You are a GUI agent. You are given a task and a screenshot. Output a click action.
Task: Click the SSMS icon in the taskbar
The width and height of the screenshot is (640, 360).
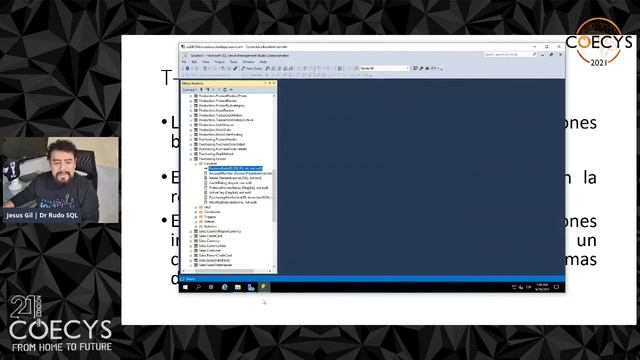coord(264,287)
